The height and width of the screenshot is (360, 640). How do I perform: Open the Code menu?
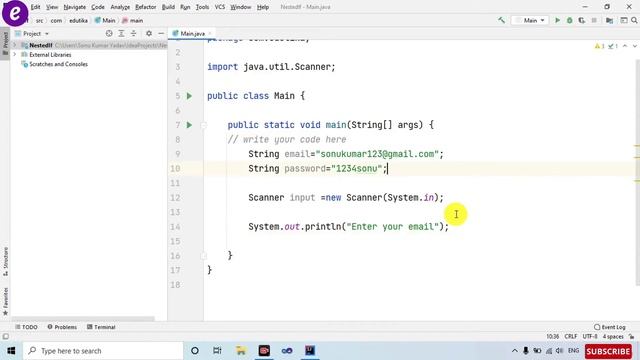98,7
